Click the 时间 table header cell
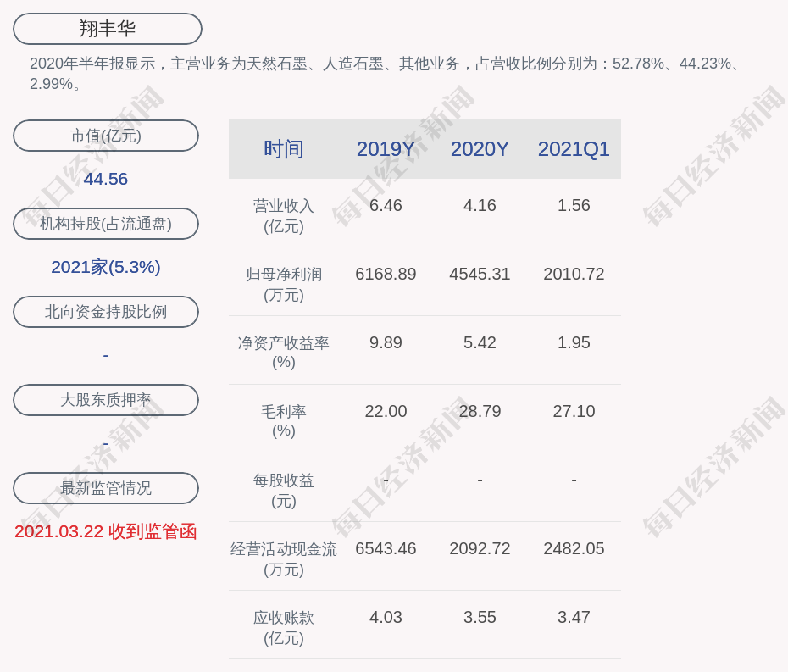 283,149
